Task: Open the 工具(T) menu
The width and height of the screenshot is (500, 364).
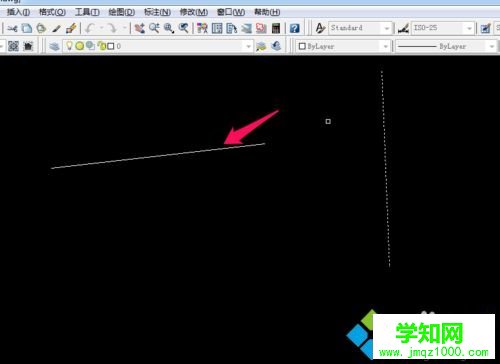Action: [87, 12]
